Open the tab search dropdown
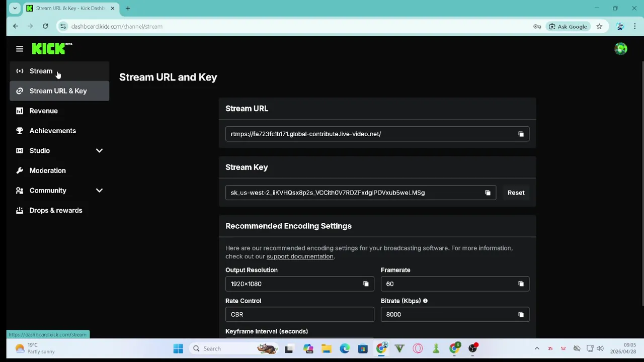This screenshot has height=362, width=644. tap(15, 8)
